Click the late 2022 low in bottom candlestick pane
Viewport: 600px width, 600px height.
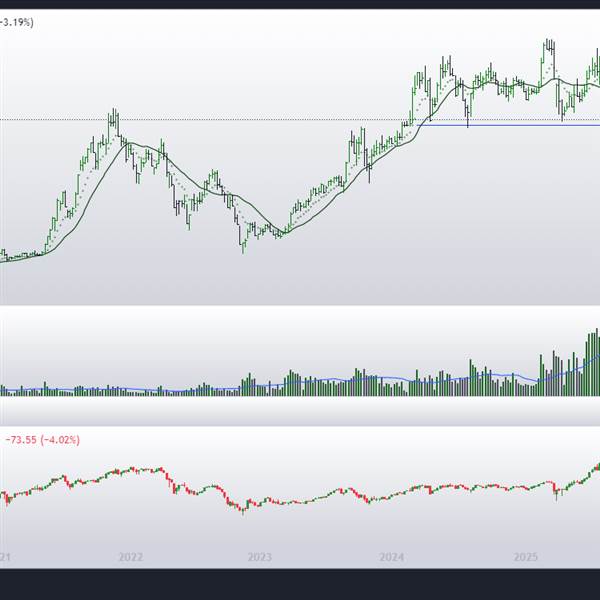click(x=243, y=510)
